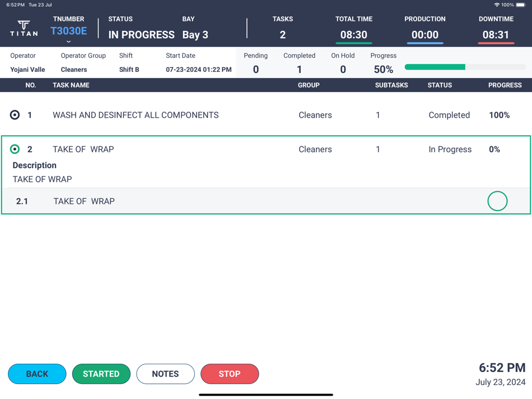The image size is (532, 399).
Task: Select radio button for task 2
Action: [15, 149]
